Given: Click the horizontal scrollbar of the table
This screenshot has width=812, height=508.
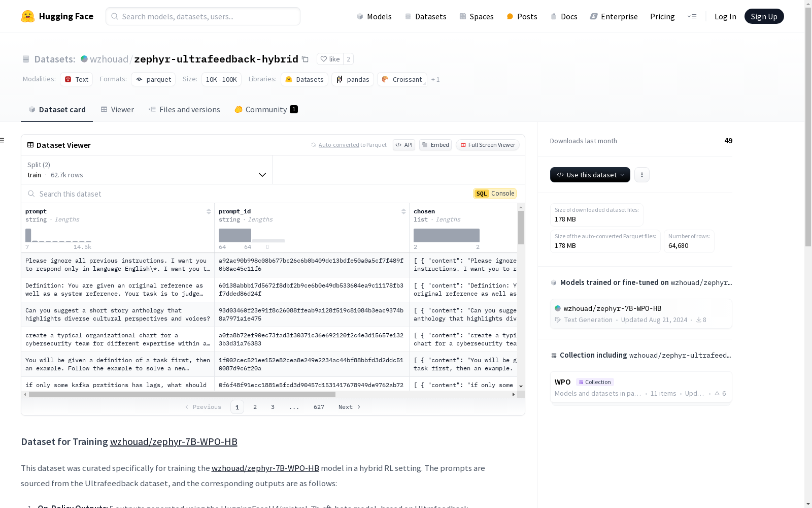Looking at the screenshot, I should (x=182, y=394).
